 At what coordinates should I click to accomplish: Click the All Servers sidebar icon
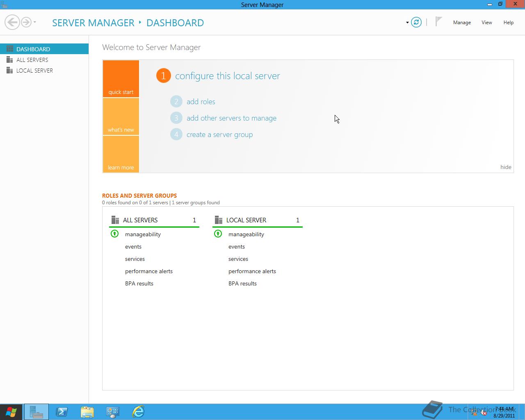10,60
